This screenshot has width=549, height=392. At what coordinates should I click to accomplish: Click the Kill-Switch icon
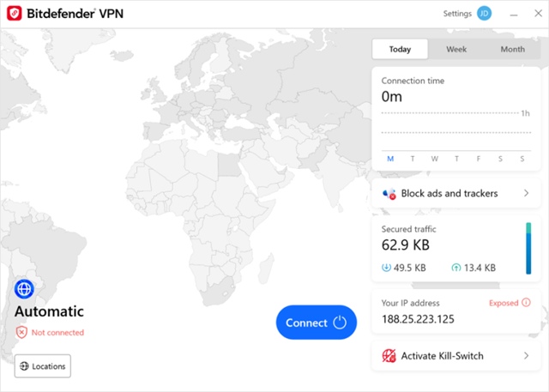(x=389, y=355)
